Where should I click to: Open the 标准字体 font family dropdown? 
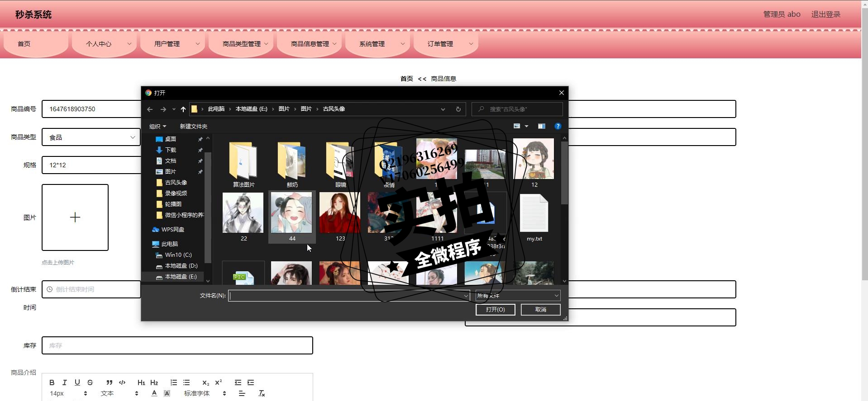click(x=205, y=393)
